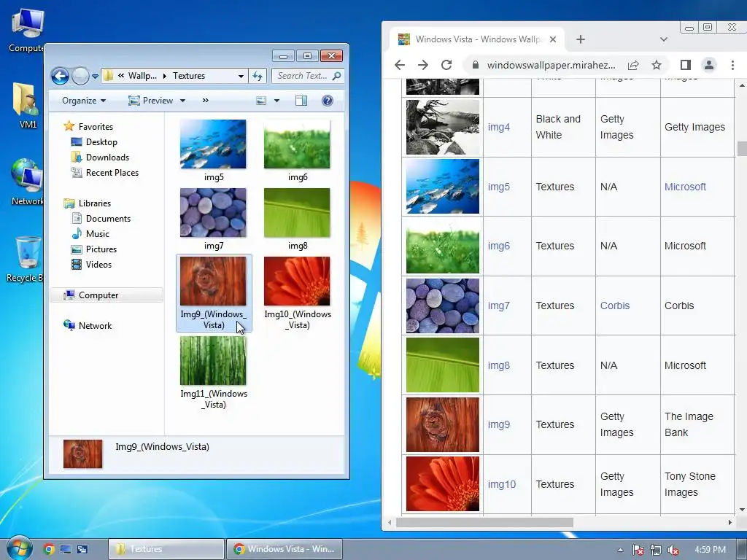The image size is (747, 560).
Task: Expand Explorer address bar history dropdown
Action: [x=241, y=76]
